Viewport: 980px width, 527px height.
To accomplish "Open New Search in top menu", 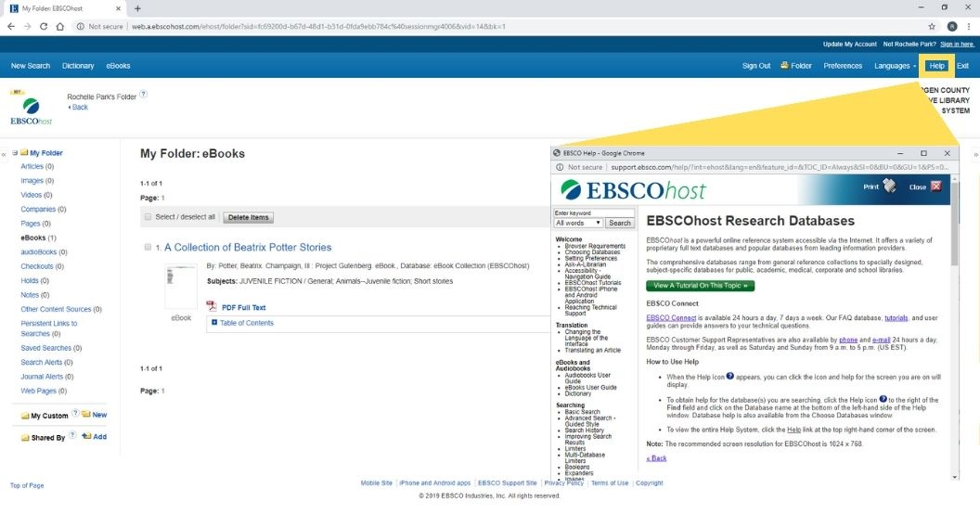I will [x=30, y=66].
